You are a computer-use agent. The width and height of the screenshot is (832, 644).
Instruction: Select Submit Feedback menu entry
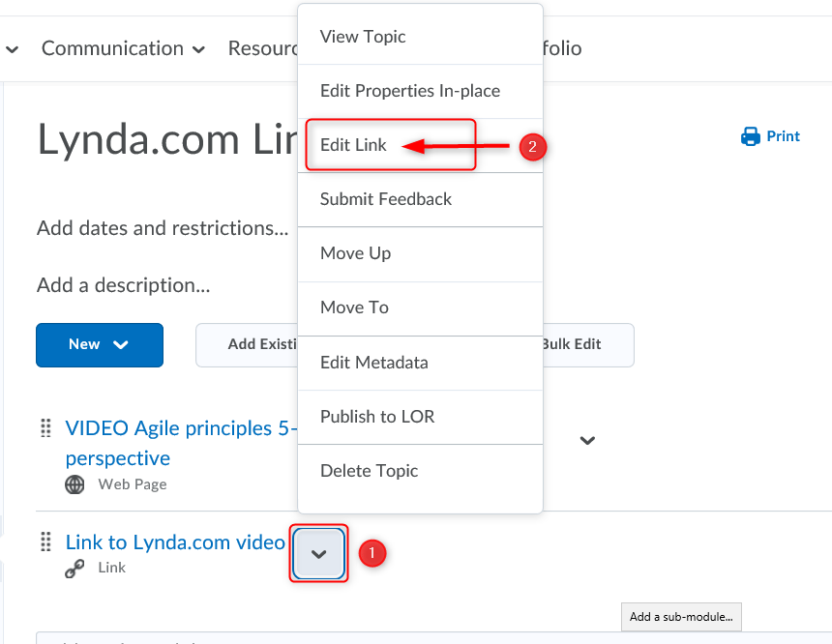(386, 199)
